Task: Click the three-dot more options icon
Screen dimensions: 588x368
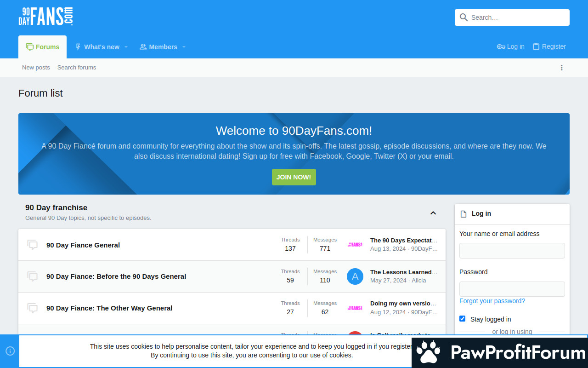Action: coord(561,68)
